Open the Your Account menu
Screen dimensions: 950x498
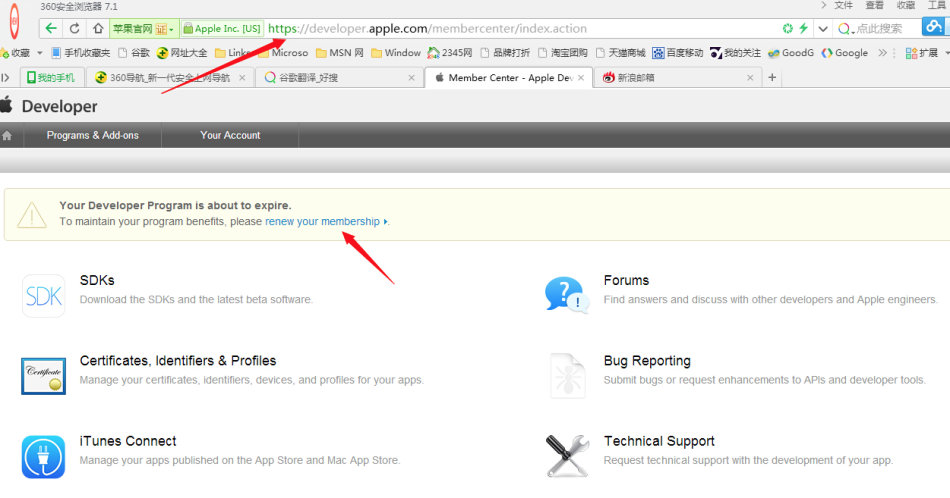pos(230,135)
